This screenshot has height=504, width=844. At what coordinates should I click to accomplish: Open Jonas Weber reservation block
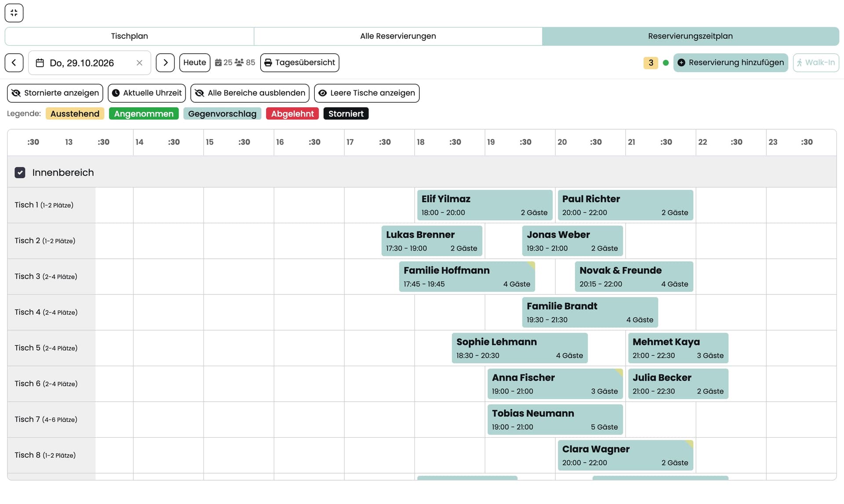click(x=572, y=241)
